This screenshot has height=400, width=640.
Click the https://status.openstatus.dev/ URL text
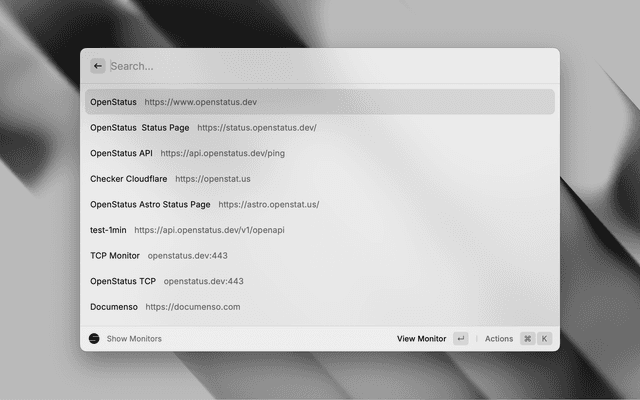(x=257, y=128)
